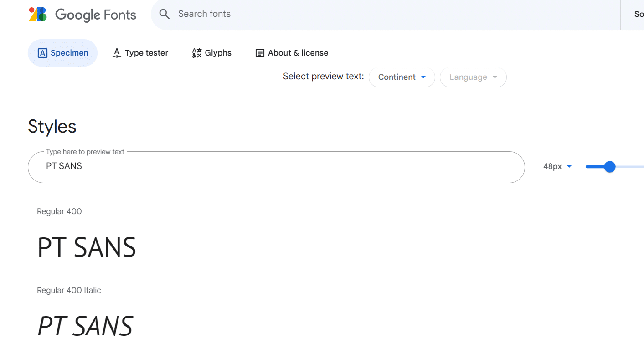Screen dimensions: 644x349
Task: Select the Specimen view
Action: pyautogui.click(x=62, y=53)
